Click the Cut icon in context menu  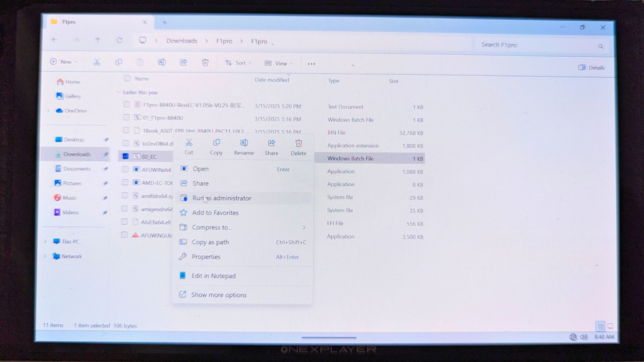(x=189, y=143)
